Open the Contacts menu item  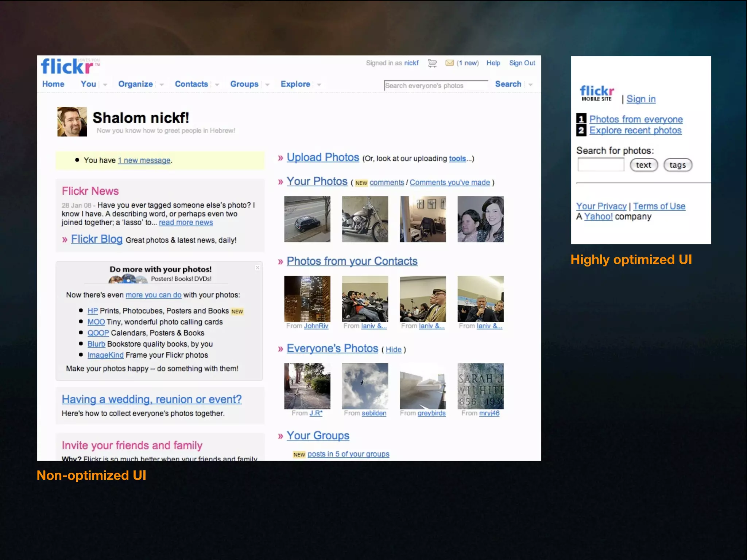coord(191,84)
